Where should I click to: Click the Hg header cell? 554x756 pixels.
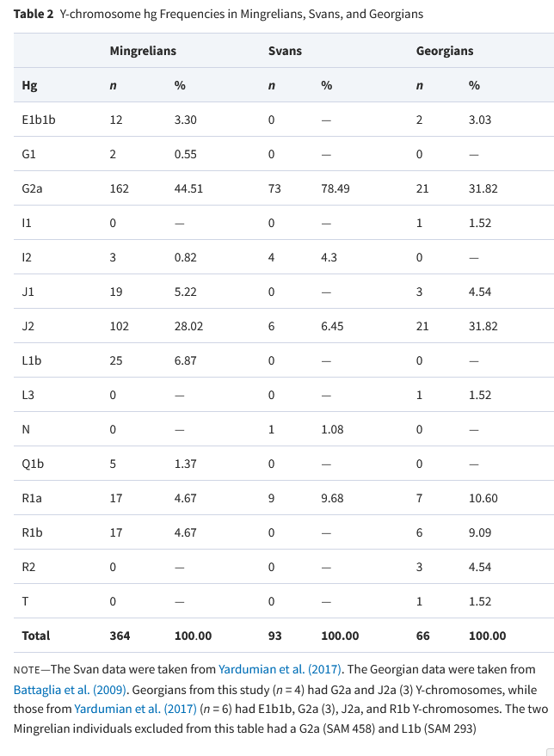pos(28,85)
